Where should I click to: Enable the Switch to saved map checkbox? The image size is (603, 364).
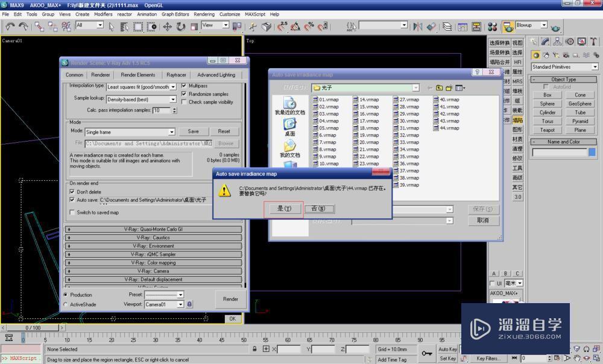(x=72, y=212)
